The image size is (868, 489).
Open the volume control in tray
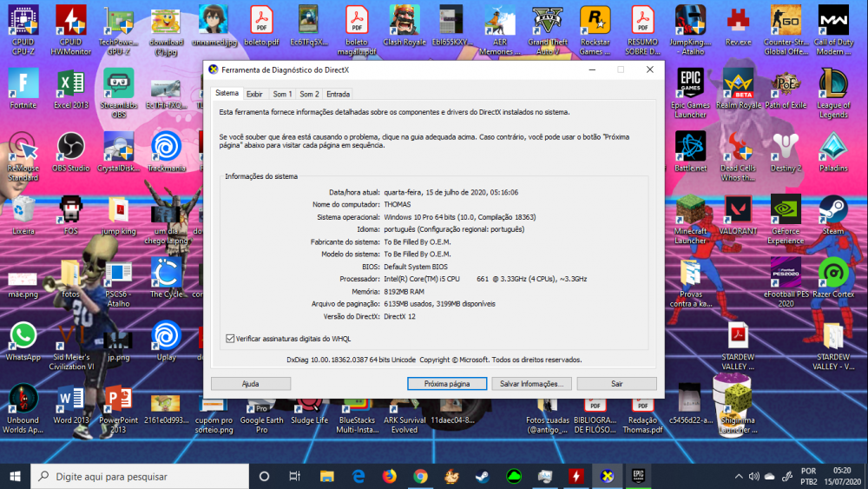click(754, 476)
